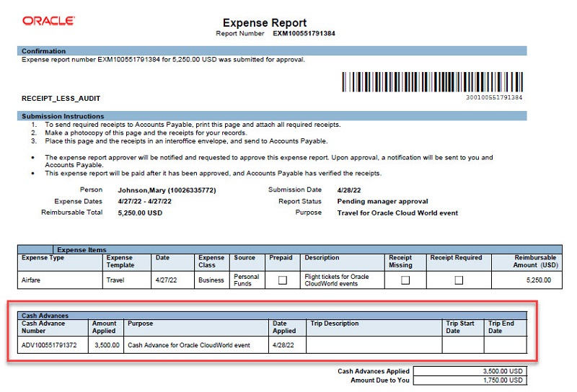Click the Oracle logo
The height and width of the screenshot is (392, 577).
tap(48, 21)
